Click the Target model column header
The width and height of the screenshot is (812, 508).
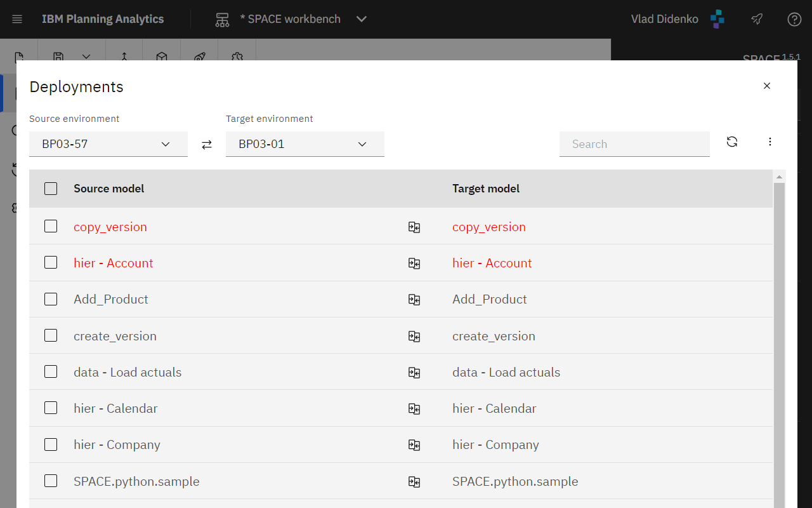(x=486, y=189)
